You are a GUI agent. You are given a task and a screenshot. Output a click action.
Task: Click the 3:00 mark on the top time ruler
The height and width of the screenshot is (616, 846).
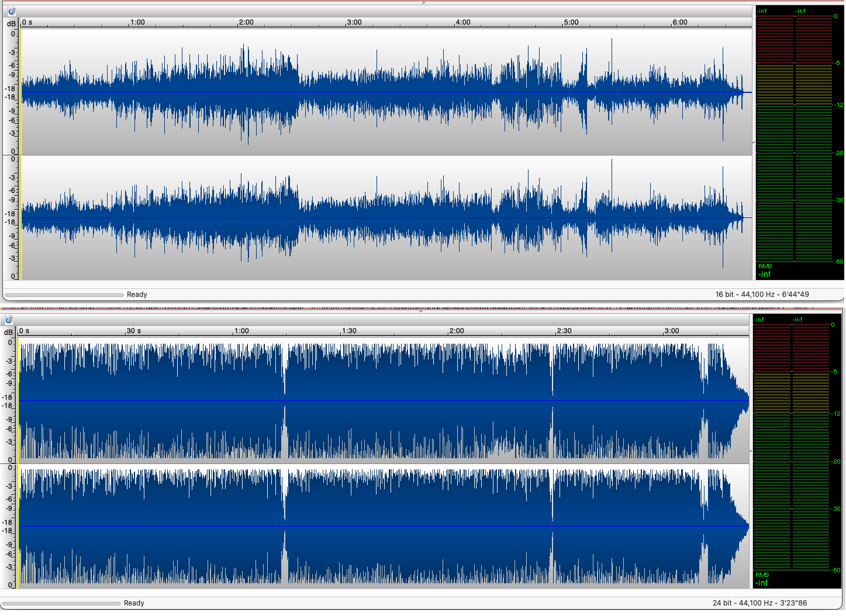354,22
